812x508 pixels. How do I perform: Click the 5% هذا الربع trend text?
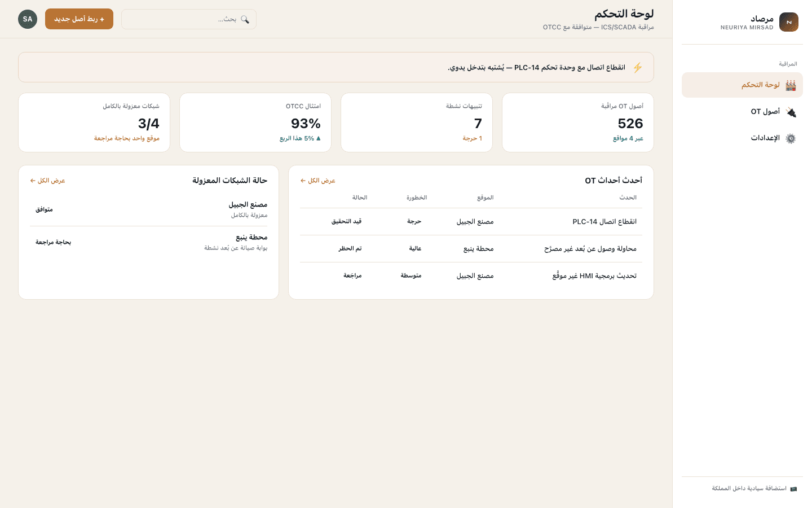[x=300, y=139]
